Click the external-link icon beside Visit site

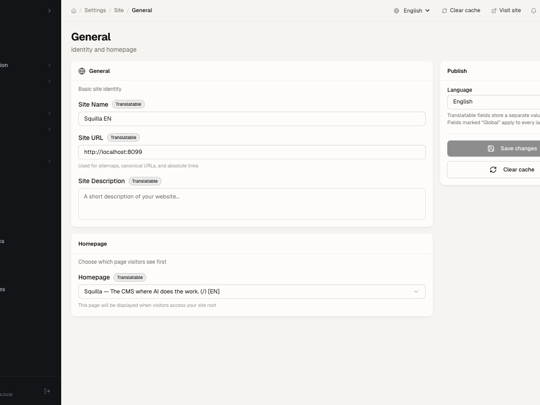[494, 11]
